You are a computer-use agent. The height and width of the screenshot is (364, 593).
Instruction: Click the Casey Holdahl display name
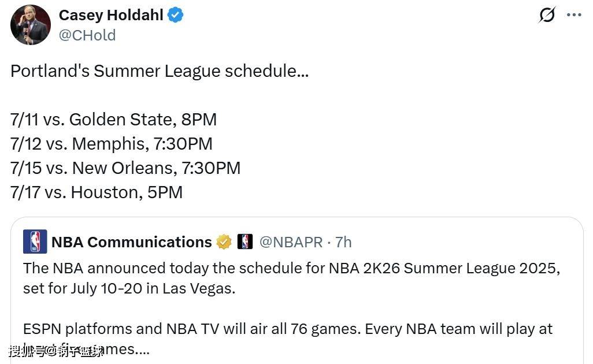(111, 15)
